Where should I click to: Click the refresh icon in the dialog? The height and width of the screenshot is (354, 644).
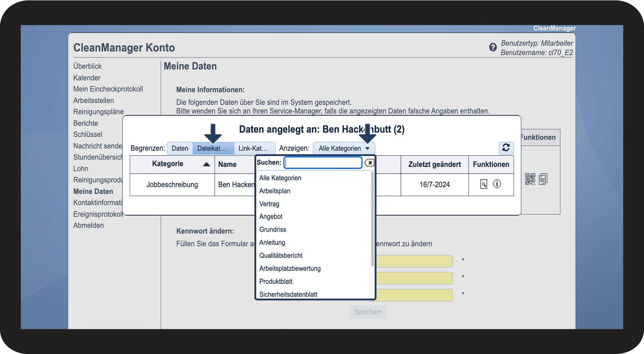(506, 148)
